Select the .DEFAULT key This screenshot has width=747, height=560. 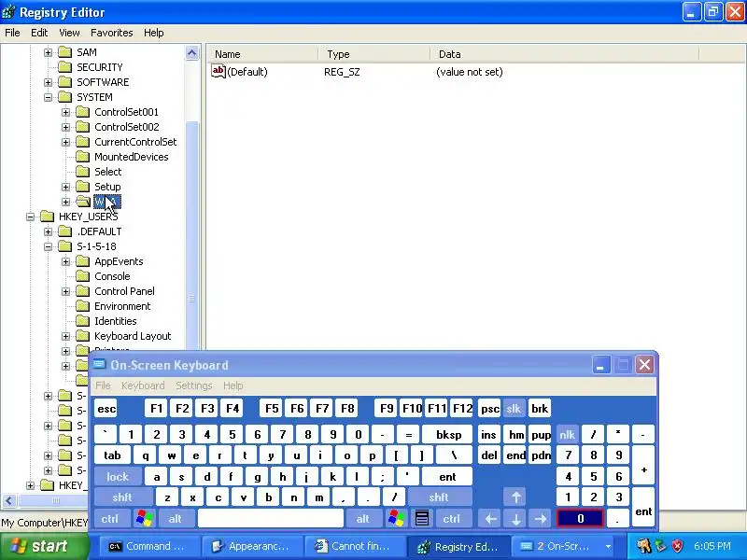click(99, 231)
